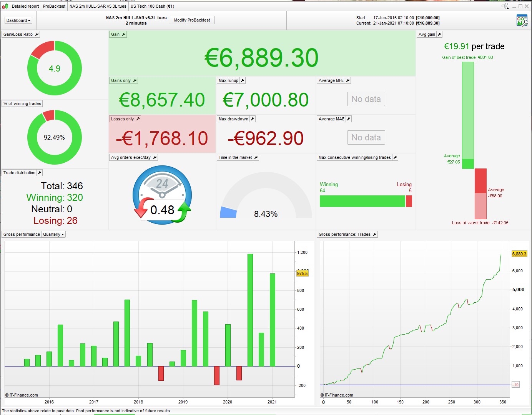Screen dimensions: 532x415
Task: Configure Average MFE with its wrench icon
Action: (x=348, y=80)
